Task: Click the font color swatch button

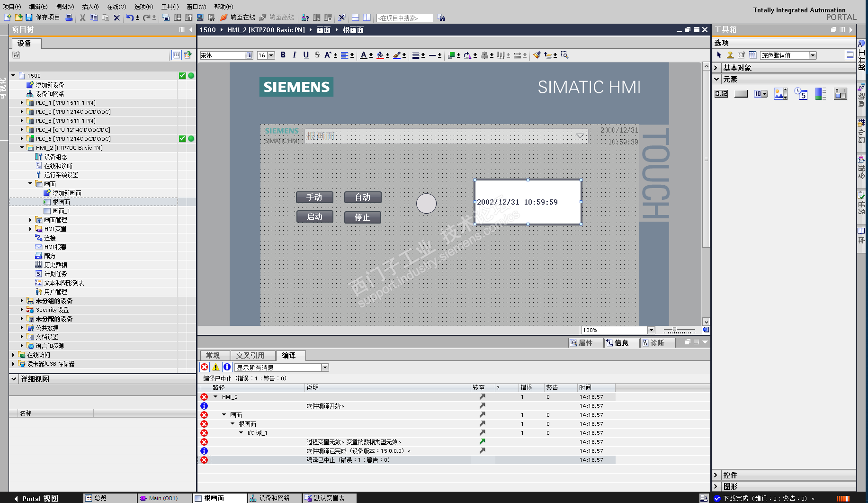Action: 363,55
